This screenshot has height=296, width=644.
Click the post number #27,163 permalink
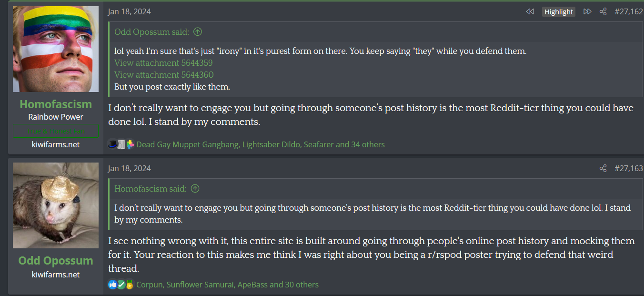tap(628, 168)
